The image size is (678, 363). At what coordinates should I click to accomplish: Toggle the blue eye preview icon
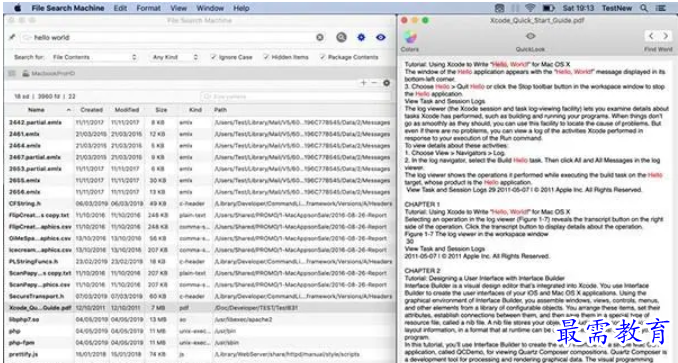(381, 37)
